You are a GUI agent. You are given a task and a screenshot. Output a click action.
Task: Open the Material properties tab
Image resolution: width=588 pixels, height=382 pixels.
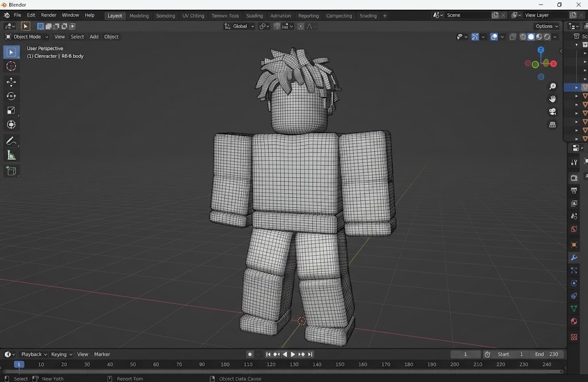[x=574, y=321]
